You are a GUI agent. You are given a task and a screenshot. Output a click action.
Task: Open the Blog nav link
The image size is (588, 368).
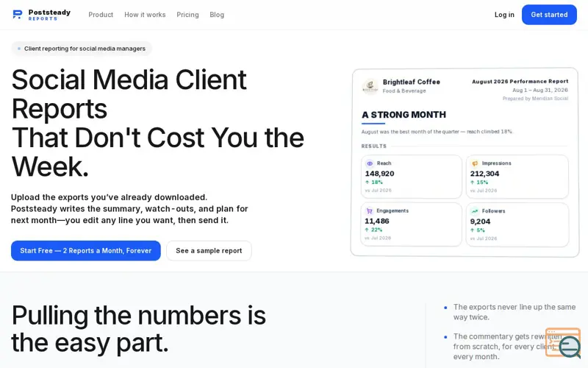point(217,15)
